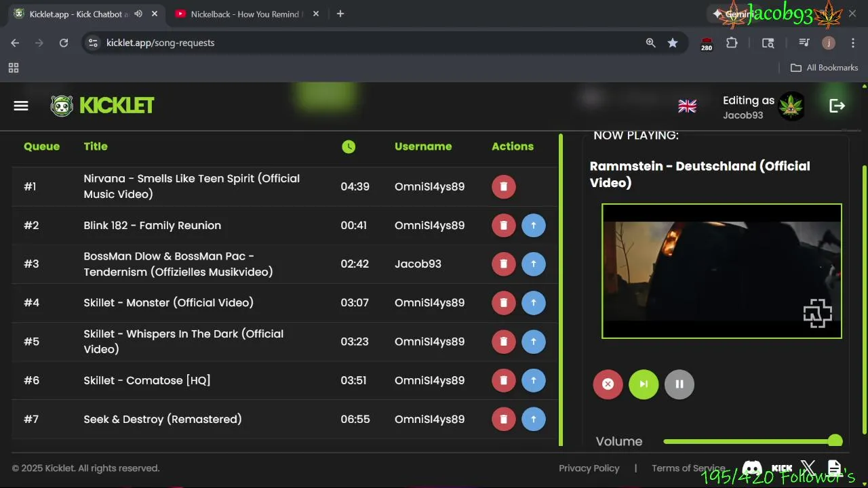Click the Rammstein video player thumbnail
868x488 pixels.
722,270
